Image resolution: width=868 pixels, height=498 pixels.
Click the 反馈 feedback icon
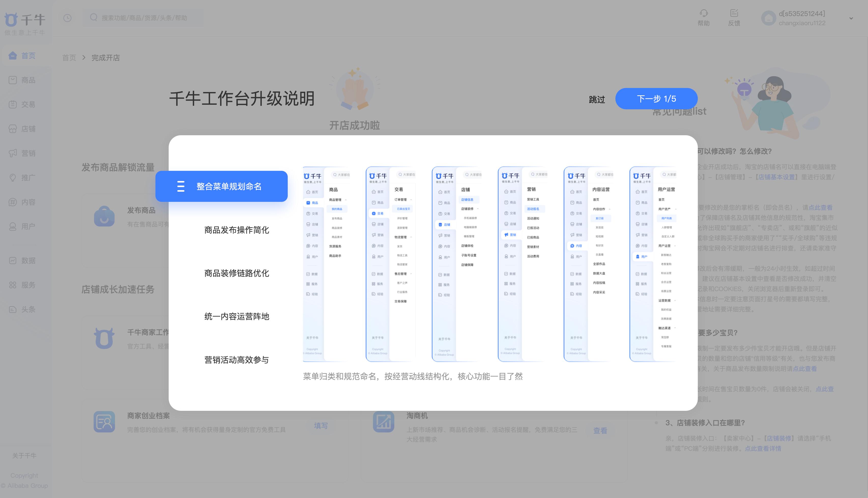[x=734, y=13]
